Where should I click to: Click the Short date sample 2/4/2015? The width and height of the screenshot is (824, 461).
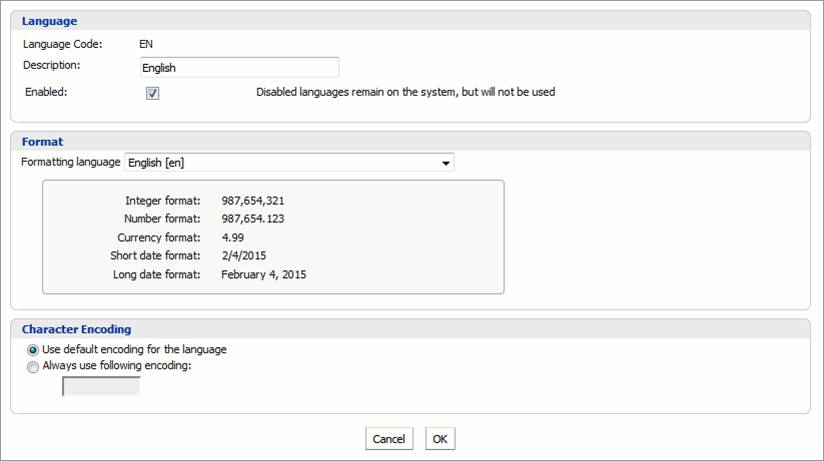pos(244,256)
